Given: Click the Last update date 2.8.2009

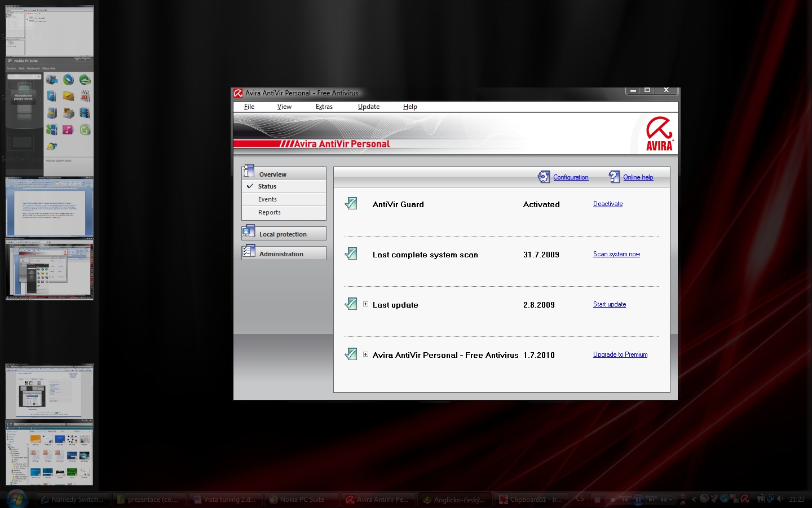Looking at the screenshot, I should (x=539, y=305).
